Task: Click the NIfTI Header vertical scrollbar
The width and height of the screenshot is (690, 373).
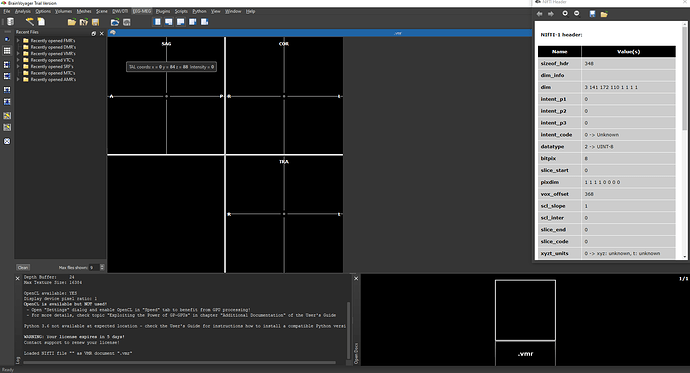Action: click(x=684, y=78)
